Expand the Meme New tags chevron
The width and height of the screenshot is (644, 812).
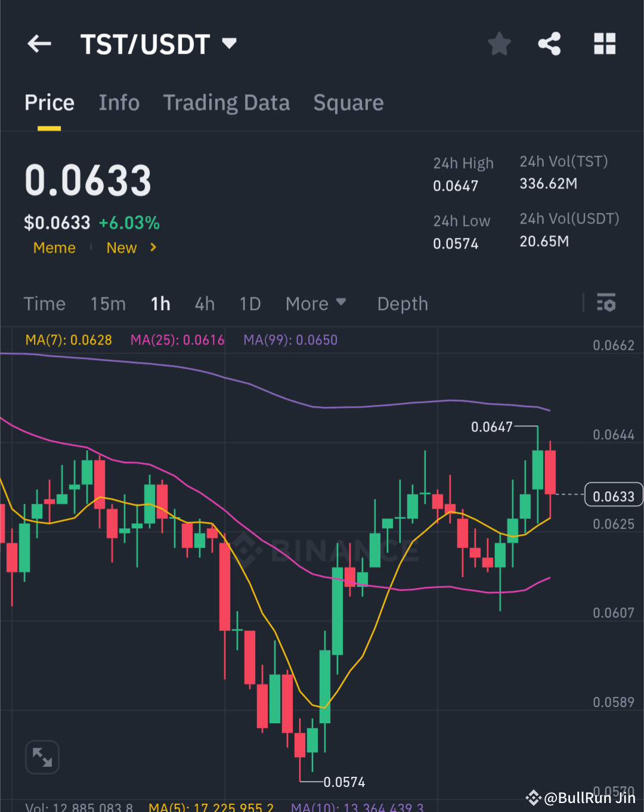click(153, 247)
